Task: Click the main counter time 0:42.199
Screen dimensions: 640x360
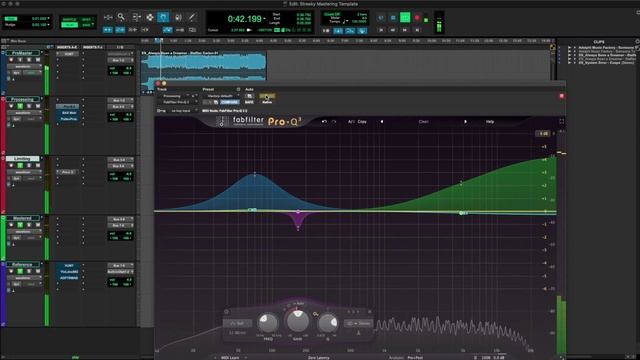Action: coord(244,19)
